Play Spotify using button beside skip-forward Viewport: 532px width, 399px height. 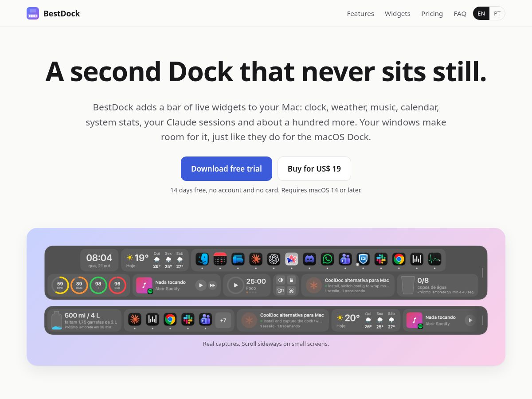click(x=201, y=285)
